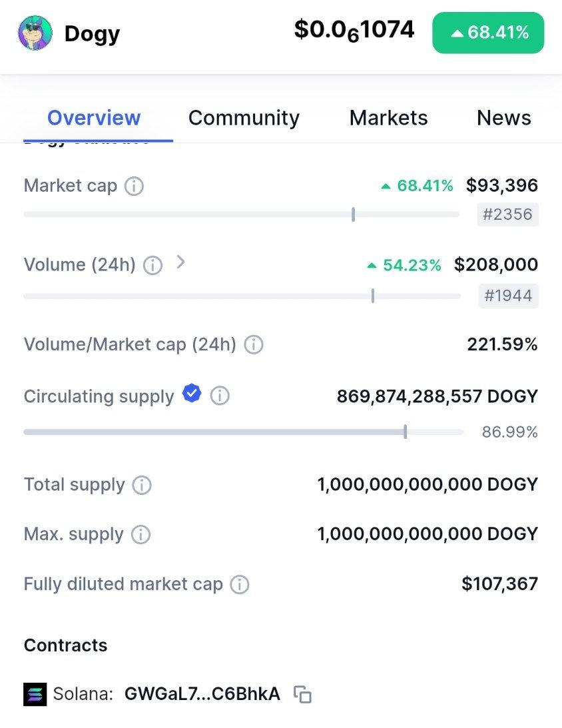This screenshot has width=562, height=728.
Task: Click the Fully diluted market cap label
Action: click(123, 584)
